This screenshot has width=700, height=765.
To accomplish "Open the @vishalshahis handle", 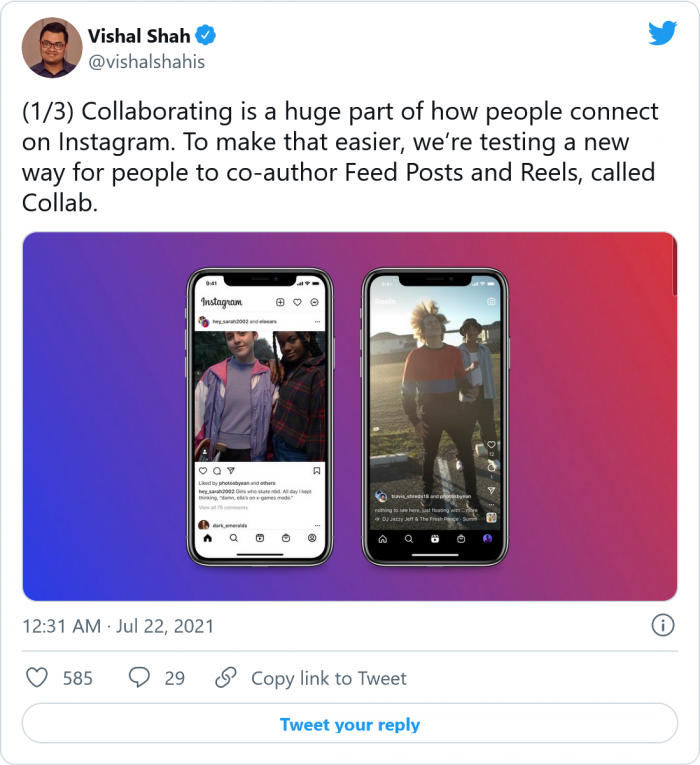I will click(x=146, y=62).
